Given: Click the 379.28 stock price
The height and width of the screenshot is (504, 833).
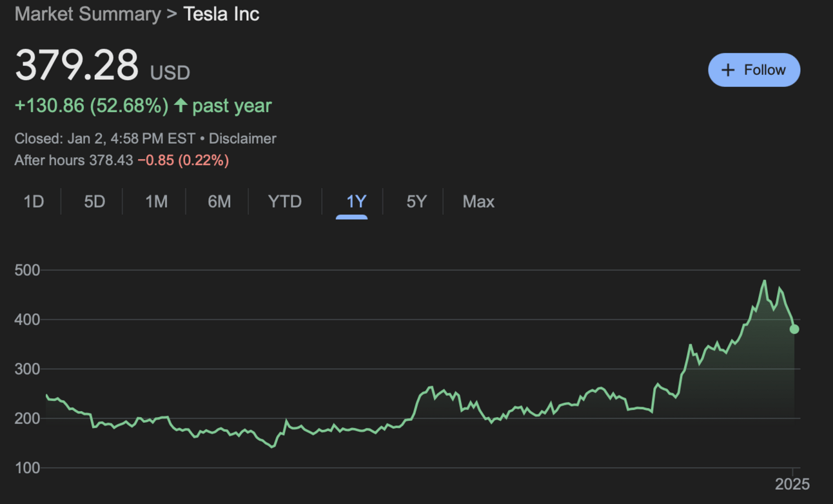Looking at the screenshot, I should point(76,65).
